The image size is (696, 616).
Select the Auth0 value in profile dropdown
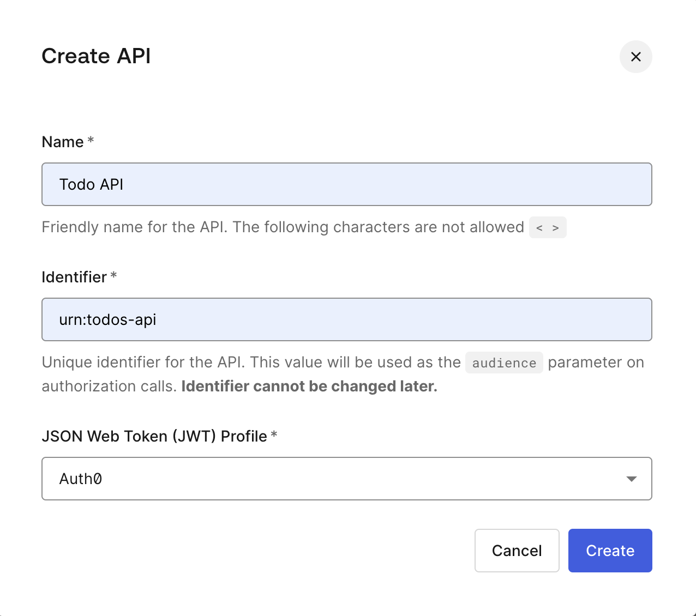click(x=81, y=479)
